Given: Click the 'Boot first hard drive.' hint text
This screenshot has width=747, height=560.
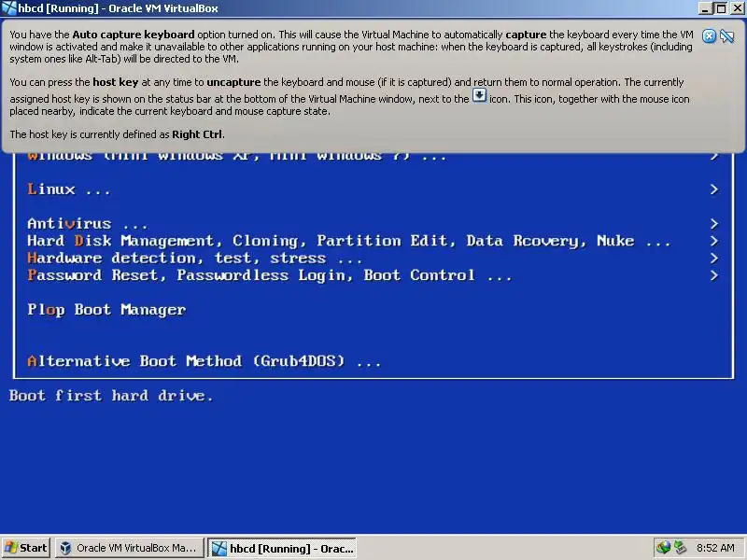Looking at the screenshot, I should pos(110,396).
